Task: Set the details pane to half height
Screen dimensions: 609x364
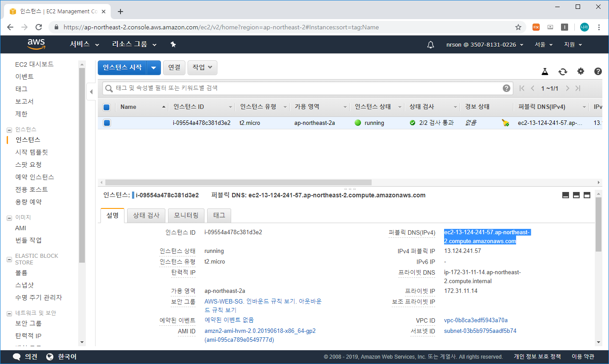Action: click(x=576, y=195)
